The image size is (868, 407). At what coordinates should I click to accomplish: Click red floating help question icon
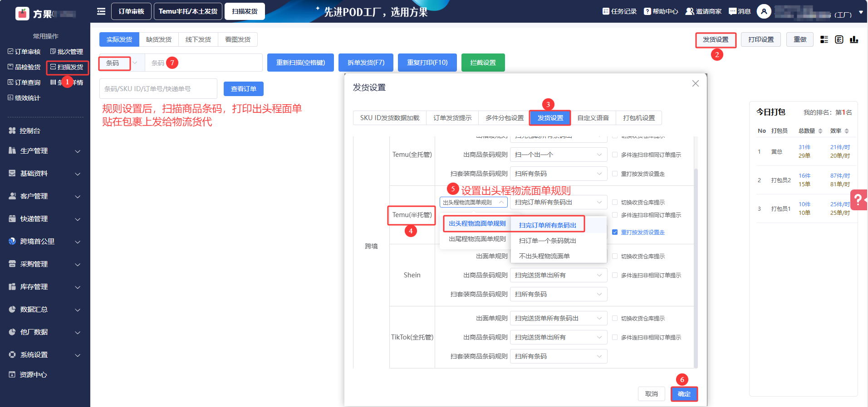tap(858, 199)
